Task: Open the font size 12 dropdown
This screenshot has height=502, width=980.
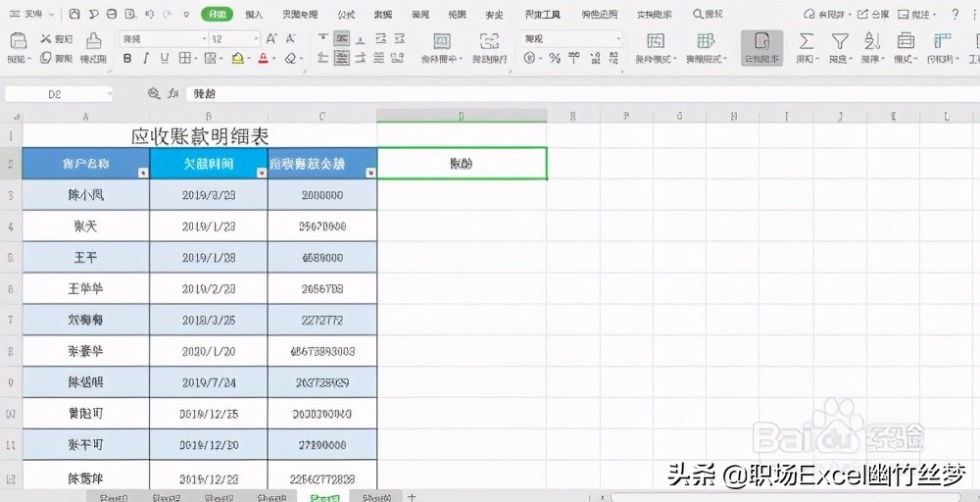Action: 256,39
